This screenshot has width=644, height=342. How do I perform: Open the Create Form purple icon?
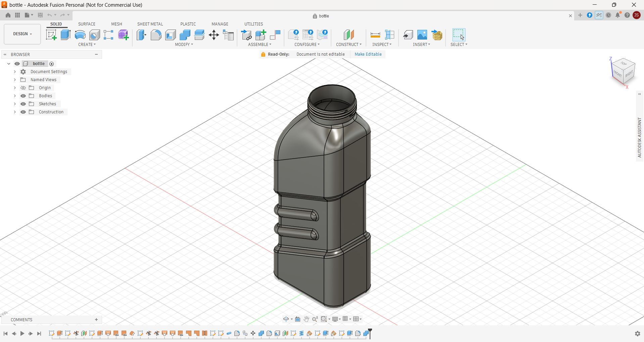point(123,35)
